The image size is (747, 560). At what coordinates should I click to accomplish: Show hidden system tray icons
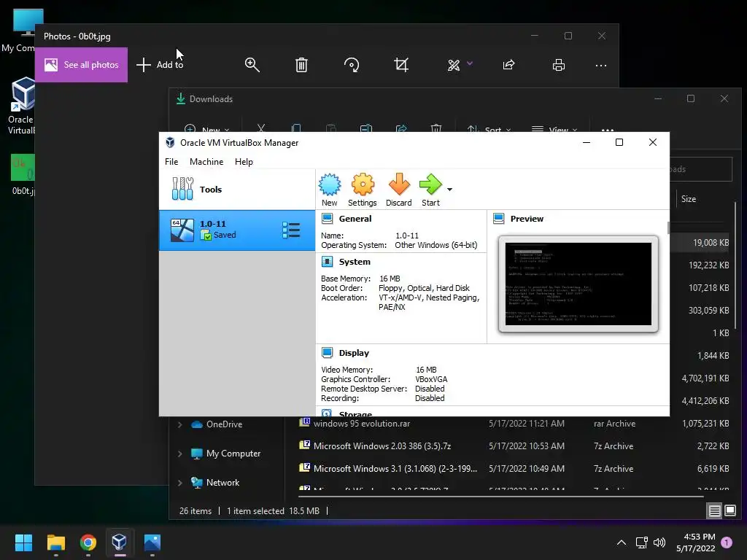pyautogui.click(x=622, y=542)
